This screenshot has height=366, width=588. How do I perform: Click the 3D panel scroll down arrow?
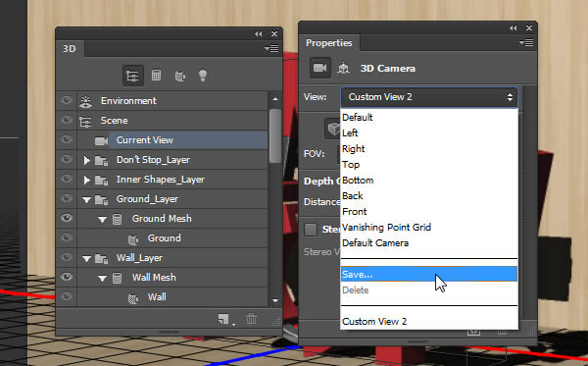275,300
